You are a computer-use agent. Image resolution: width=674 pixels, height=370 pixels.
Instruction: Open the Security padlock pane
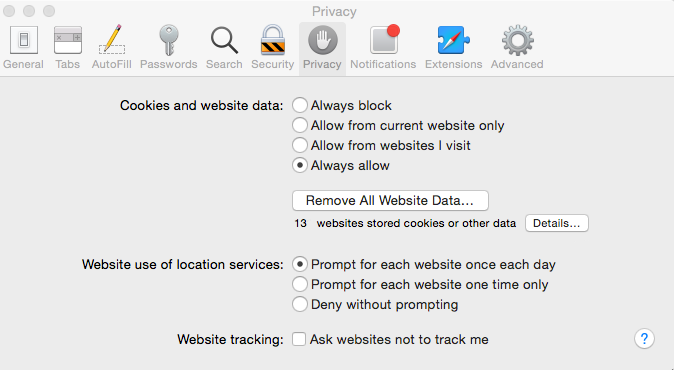273,47
